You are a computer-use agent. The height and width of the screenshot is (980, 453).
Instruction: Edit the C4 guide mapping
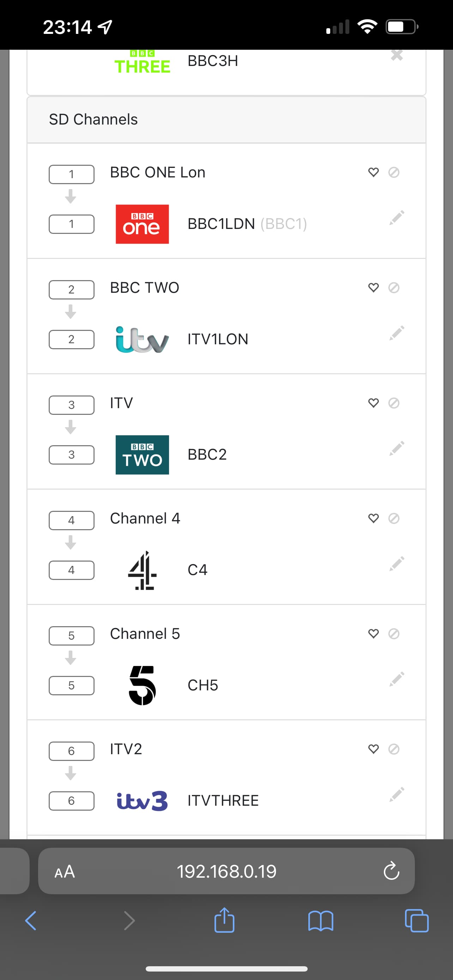(396, 564)
